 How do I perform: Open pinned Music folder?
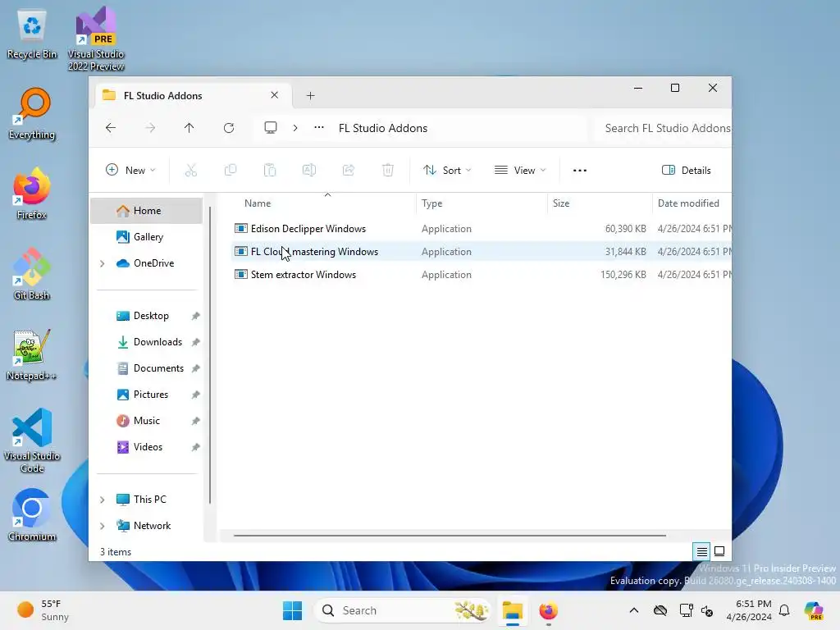click(x=146, y=421)
